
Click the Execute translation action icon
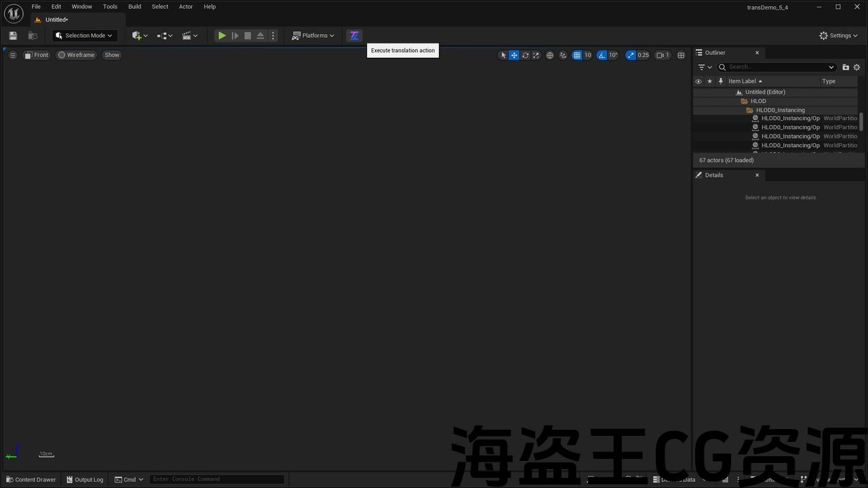pyautogui.click(x=354, y=36)
